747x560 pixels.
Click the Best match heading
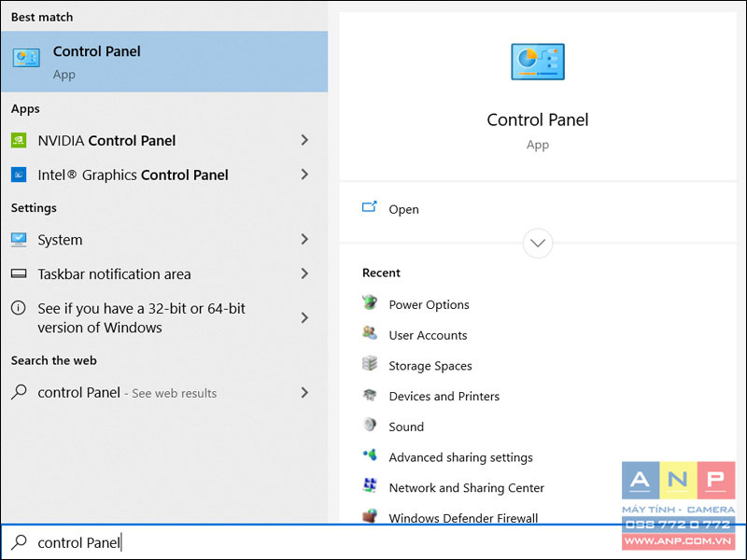[42, 17]
